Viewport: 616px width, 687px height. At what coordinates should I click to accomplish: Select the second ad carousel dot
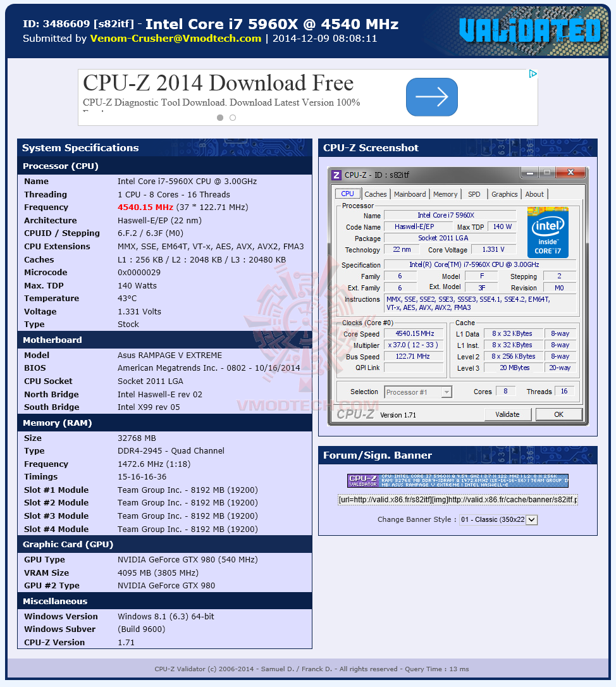[x=233, y=118]
